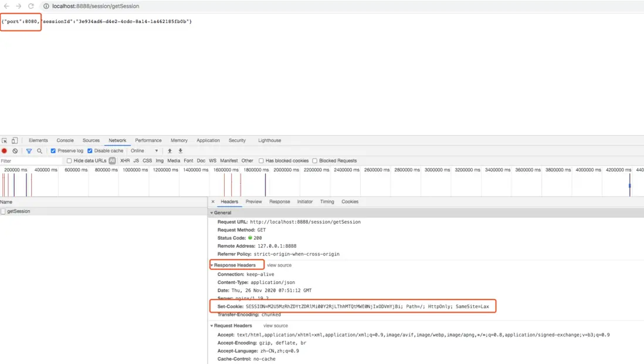Toggle the network filter funnel icon
644x364 pixels.
29,151
